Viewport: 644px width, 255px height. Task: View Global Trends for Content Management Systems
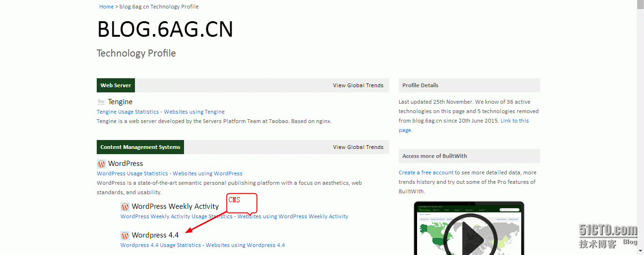(358, 147)
